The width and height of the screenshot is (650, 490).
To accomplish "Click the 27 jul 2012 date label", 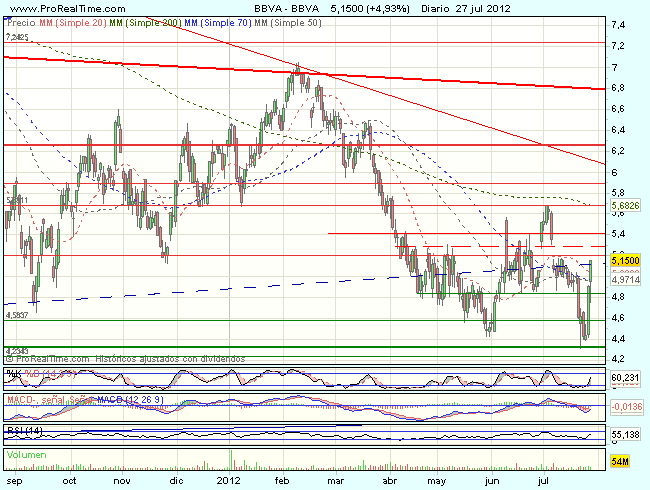I will (x=483, y=8).
